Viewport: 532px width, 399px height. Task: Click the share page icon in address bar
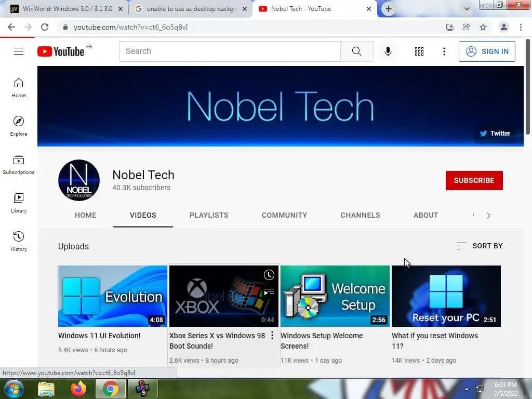[467, 27]
